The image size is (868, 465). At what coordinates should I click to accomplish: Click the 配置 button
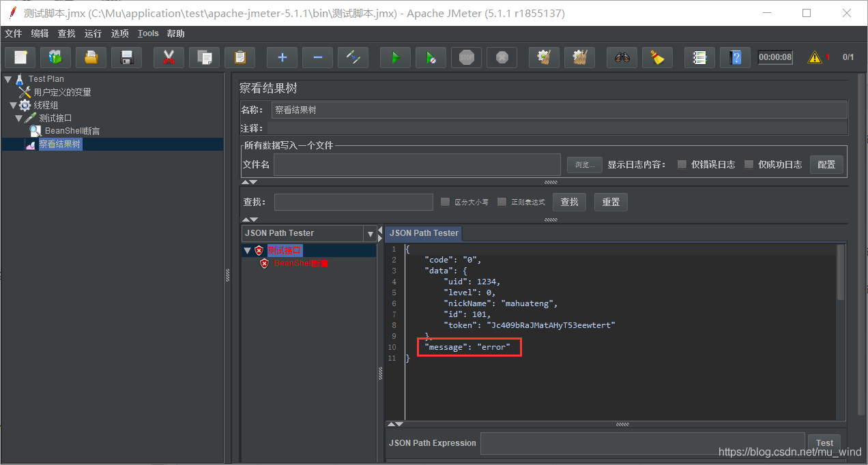click(826, 164)
